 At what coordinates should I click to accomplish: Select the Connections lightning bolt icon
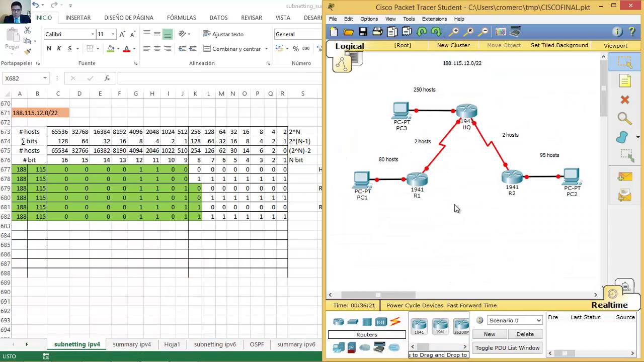(395, 322)
